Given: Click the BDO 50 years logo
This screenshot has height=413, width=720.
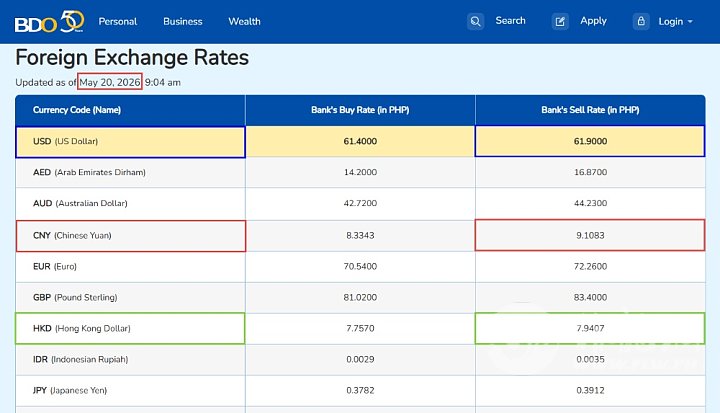Looking at the screenshot, I should click(x=50, y=22).
